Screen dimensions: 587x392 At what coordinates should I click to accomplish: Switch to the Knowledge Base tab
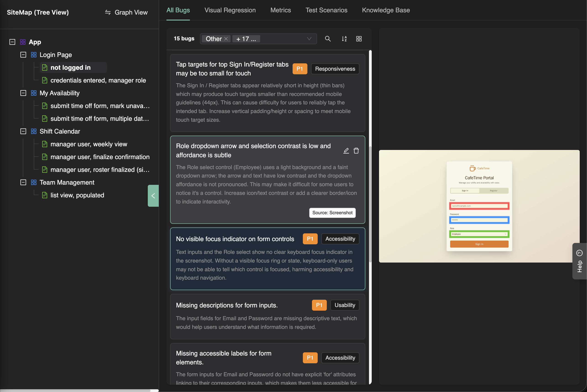pyautogui.click(x=386, y=10)
